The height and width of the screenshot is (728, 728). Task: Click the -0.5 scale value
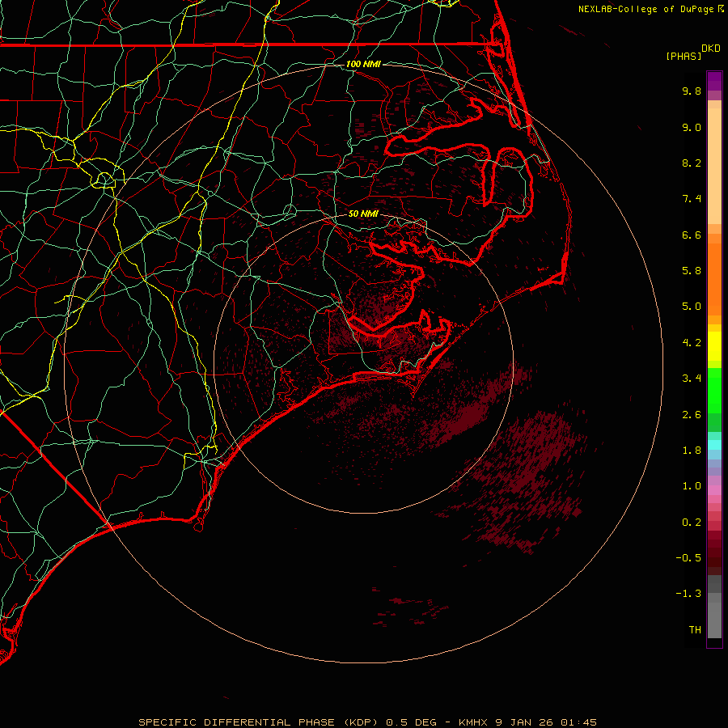[x=688, y=558]
